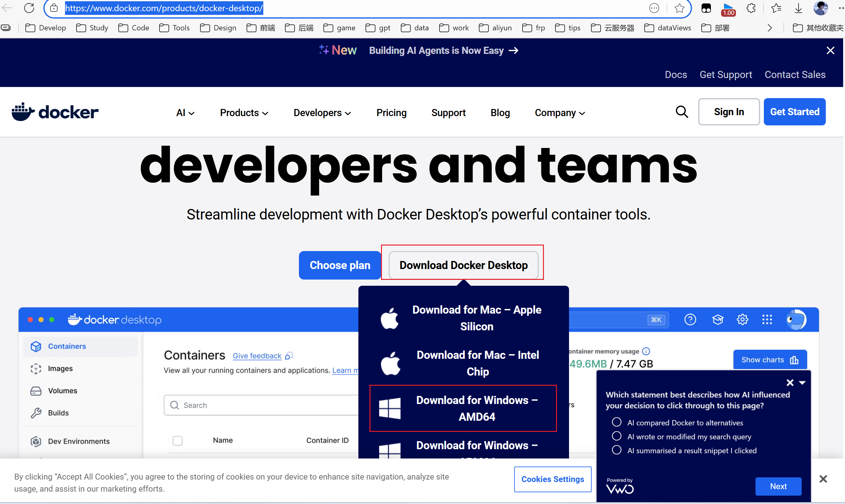Image resolution: width=845 pixels, height=504 pixels.
Task: Click the Docker logo
Action: point(55,112)
